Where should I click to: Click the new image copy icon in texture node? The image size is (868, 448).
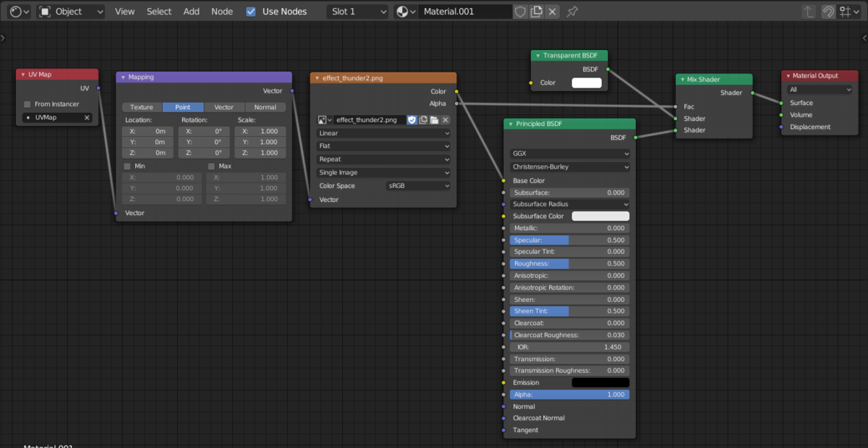pyautogui.click(x=423, y=120)
